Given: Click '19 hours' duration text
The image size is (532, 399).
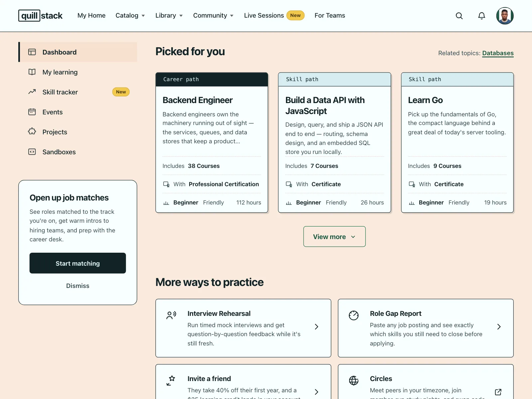Looking at the screenshot, I should pyautogui.click(x=495, y=202).
